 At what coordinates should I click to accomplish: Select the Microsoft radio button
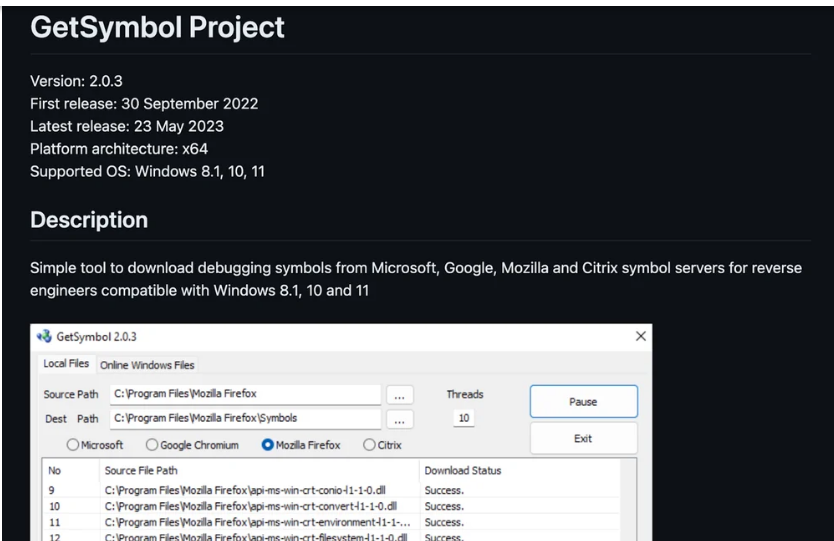pyautogui.click(x=74, y=444)
